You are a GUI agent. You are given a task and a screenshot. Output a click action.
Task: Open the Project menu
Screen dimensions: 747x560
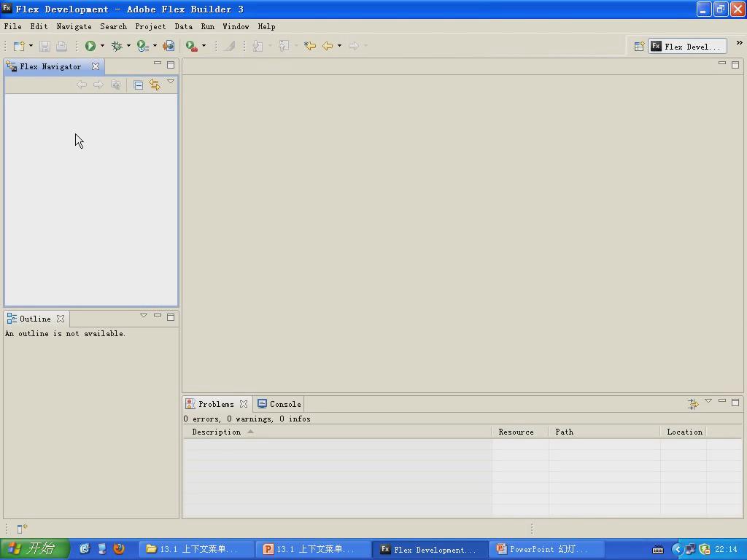[x=150, y=27]
